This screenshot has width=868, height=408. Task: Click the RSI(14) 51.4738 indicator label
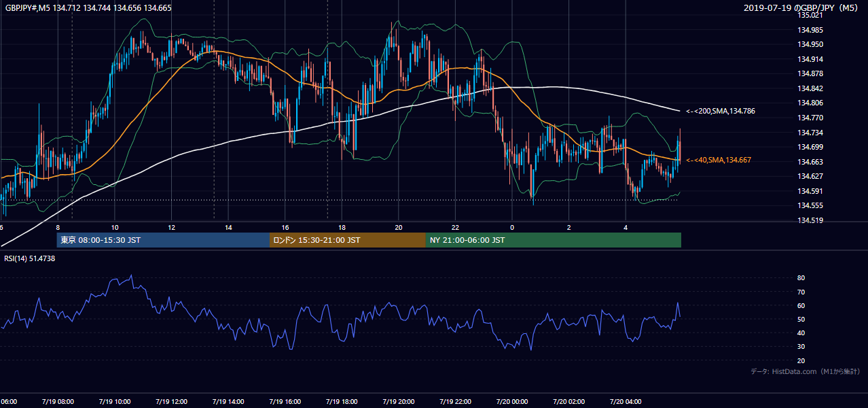[30, 258]
